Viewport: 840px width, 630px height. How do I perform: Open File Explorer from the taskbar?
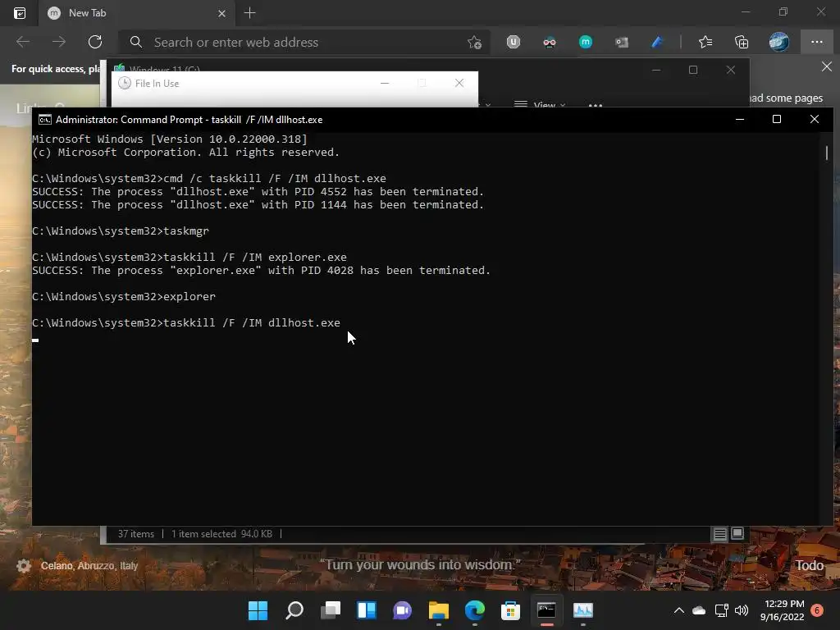tap(439, 610)
